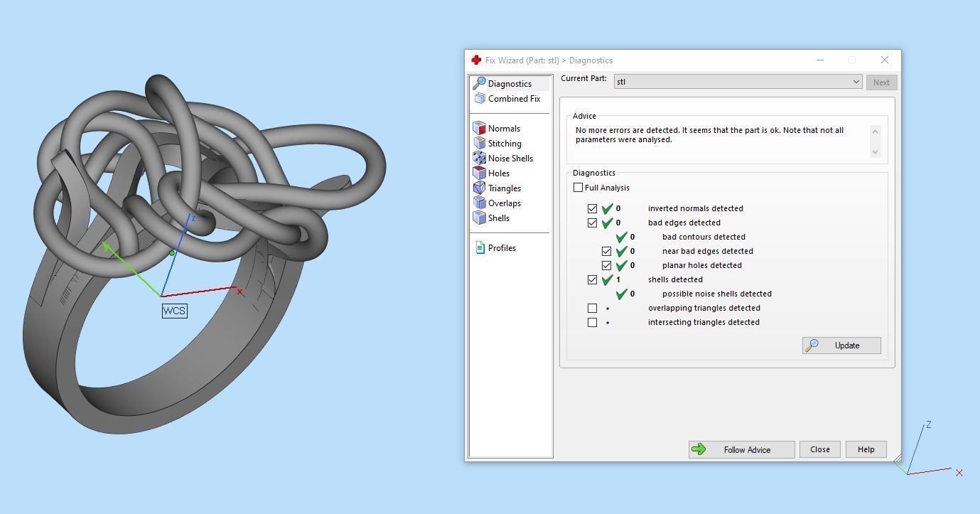The image size is (980, 514).
Task: Go to the Noise Shells page
Action: pyautogui.click(x=510, y=159)
